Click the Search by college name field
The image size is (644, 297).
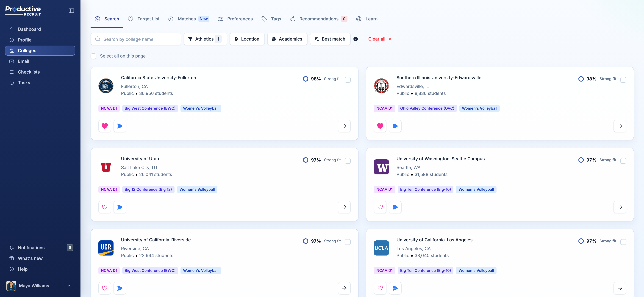[136, 39]
